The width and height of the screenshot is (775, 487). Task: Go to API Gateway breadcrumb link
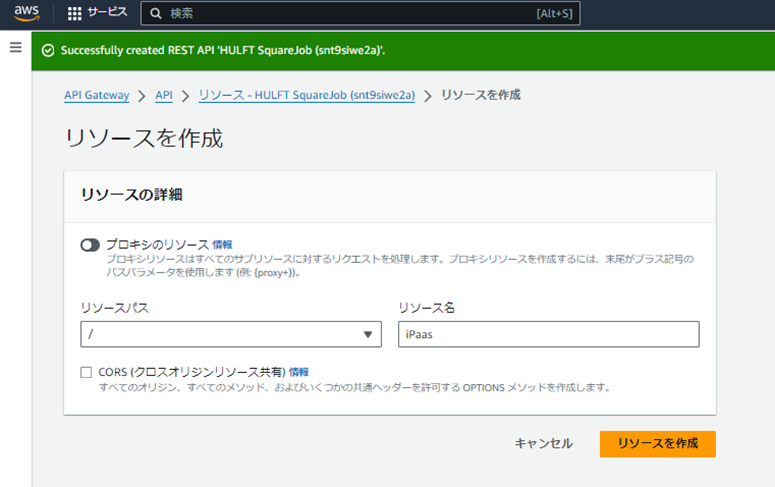tap(97, 95)
